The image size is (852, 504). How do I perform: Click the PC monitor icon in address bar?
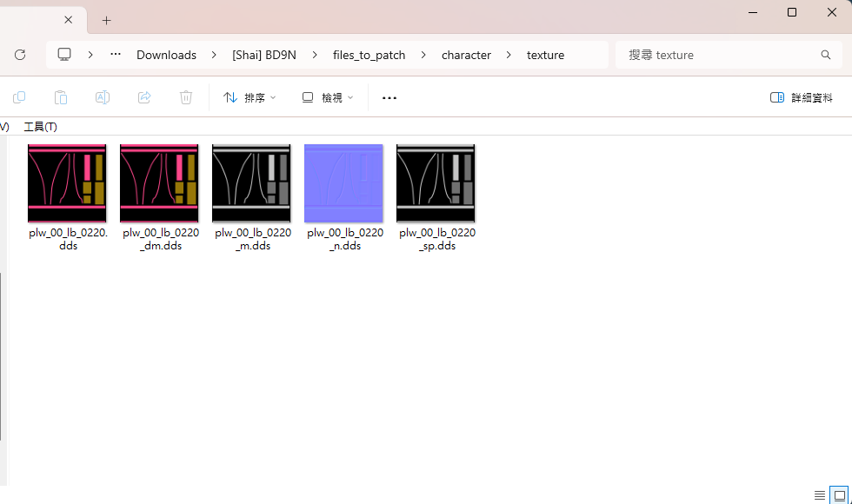(64, 55)
